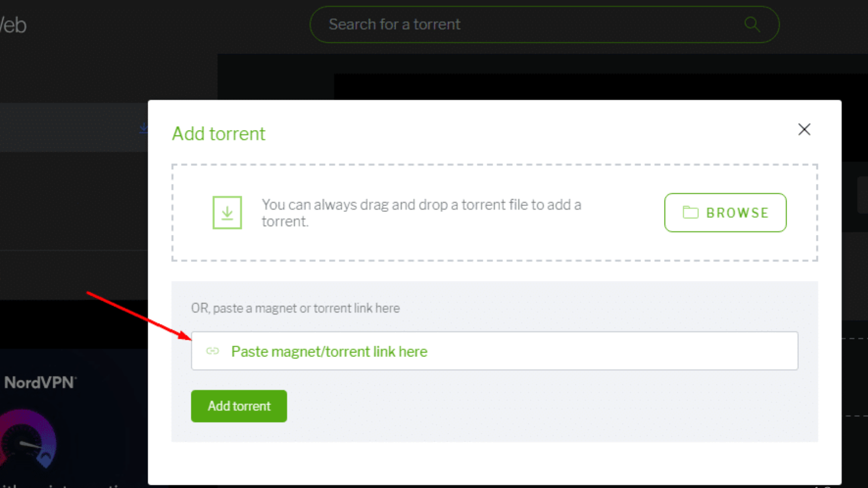Click the NordVPN logo
868x488 pixels.
40,383
